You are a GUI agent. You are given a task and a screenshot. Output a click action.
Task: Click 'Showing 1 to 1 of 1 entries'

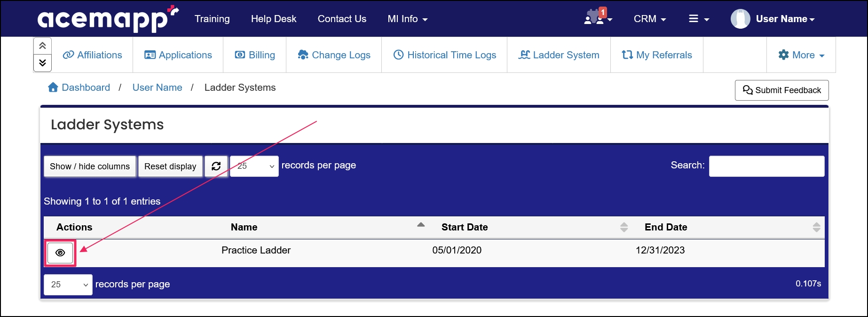(x=102, y=201)
